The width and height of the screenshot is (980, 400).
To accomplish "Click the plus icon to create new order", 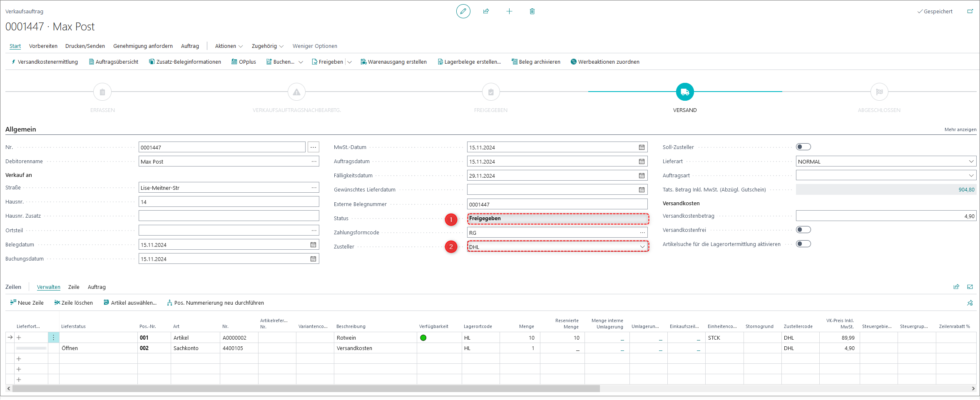I will [x=509, y=11].
